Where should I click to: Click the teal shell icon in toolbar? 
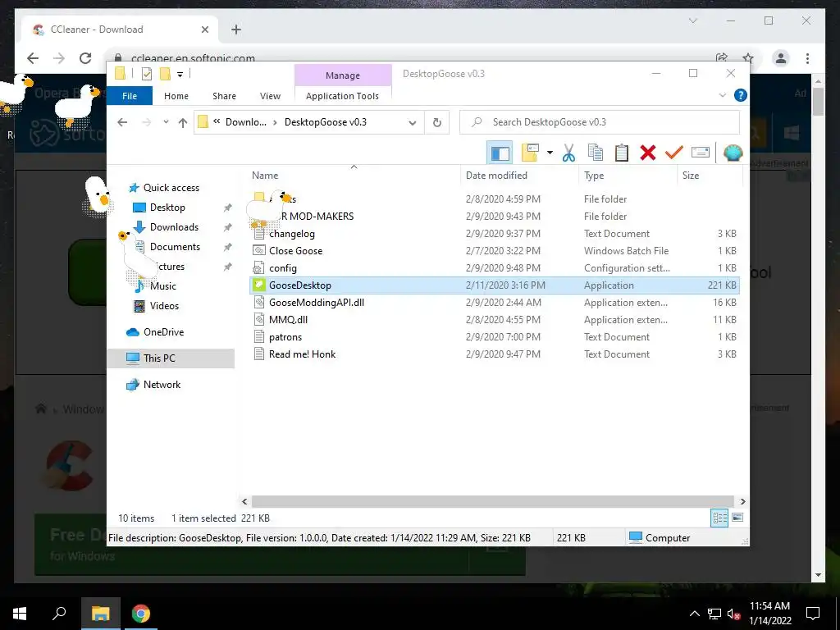733,153
